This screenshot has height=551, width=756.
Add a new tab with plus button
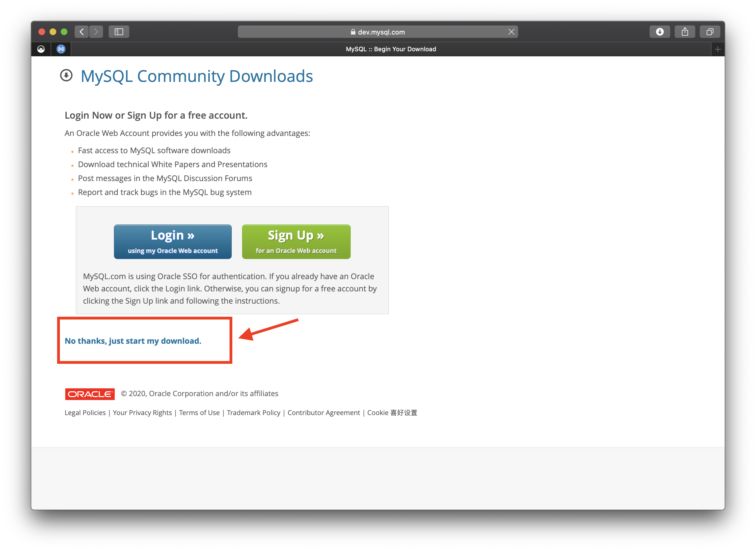(x=718, y=49)
